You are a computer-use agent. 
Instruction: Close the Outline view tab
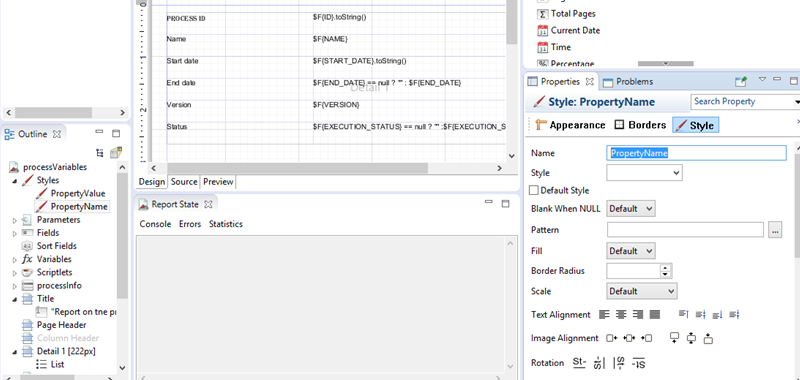click(x=57, y=135)
